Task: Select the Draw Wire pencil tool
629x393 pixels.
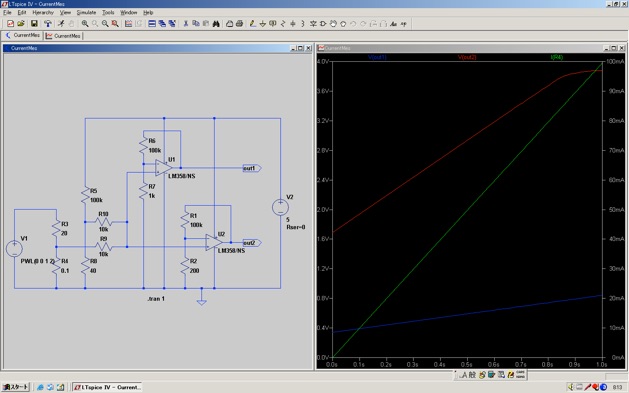Action: (x=252, y=24)
